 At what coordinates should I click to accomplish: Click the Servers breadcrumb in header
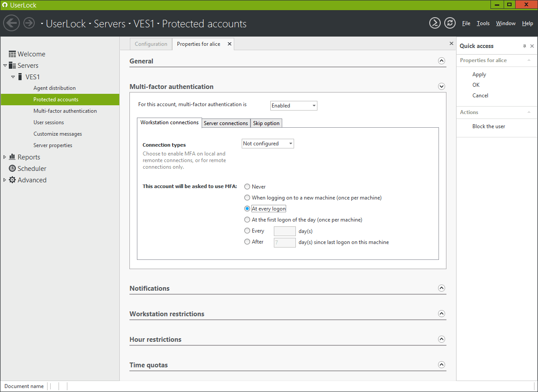click(x=110, y=24)
